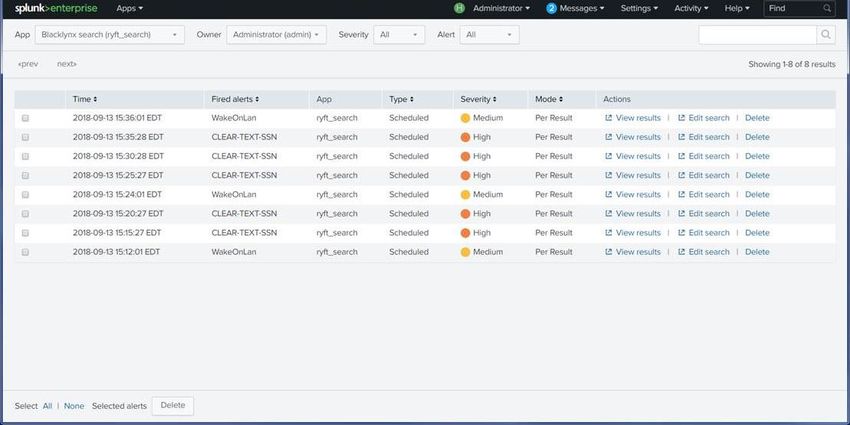850x425 pixels.
Task: Open the Severity filter dropdown
Action: click(x=399, y=35)
